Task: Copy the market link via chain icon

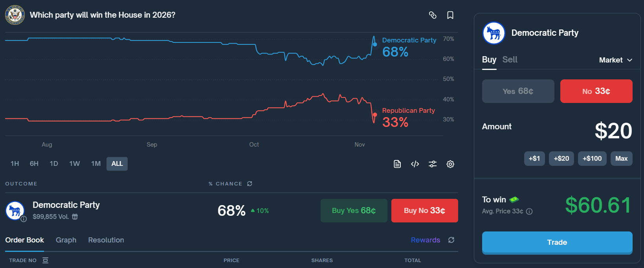Action: point(433,15)
